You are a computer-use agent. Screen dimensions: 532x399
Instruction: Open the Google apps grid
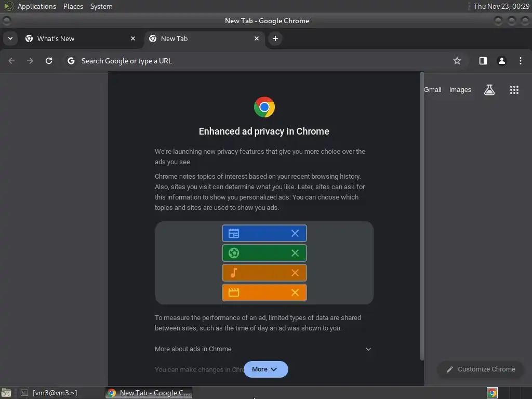click(x=514, y=89)
